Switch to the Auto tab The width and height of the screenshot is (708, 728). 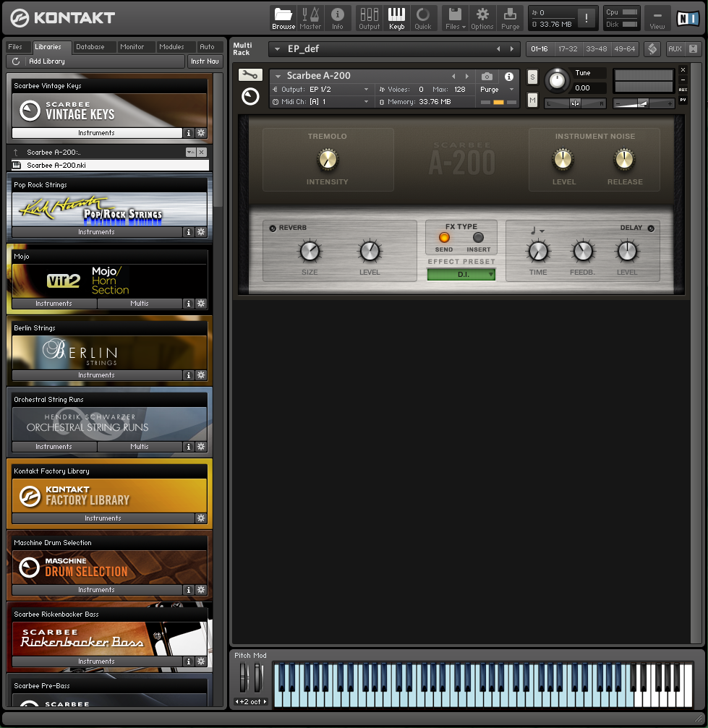pyautogui.click(x=208, y=47)
